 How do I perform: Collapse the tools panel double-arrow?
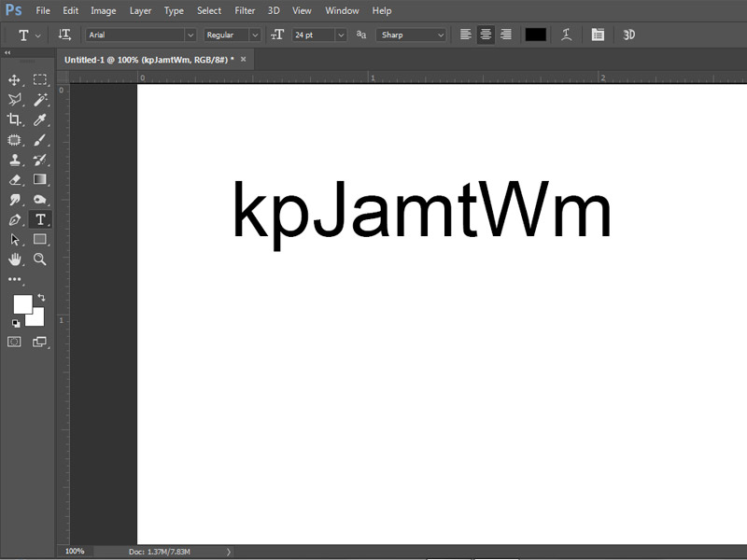coord(7,53)
